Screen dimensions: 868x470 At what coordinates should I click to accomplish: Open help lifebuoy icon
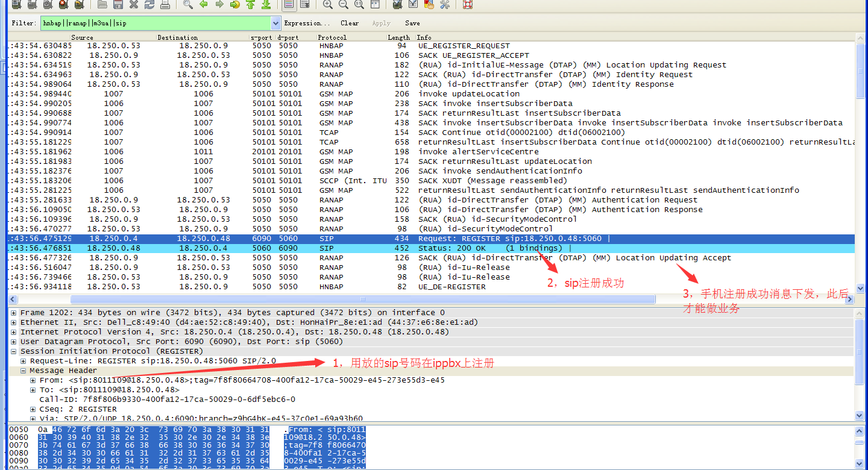pyautogui.click(x=468, y=5)
